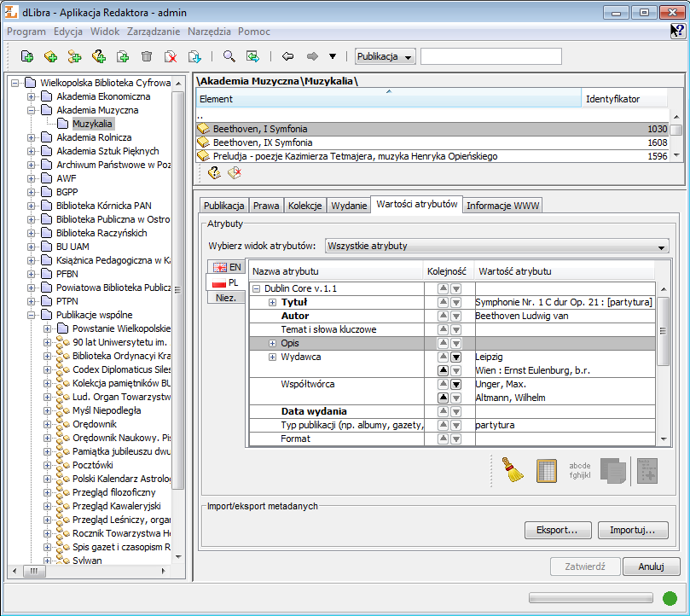This screenshot has width=690, height=616.
Task: Collapse the Akademia Muzyczna tree node
Action: tap(31, 111)
